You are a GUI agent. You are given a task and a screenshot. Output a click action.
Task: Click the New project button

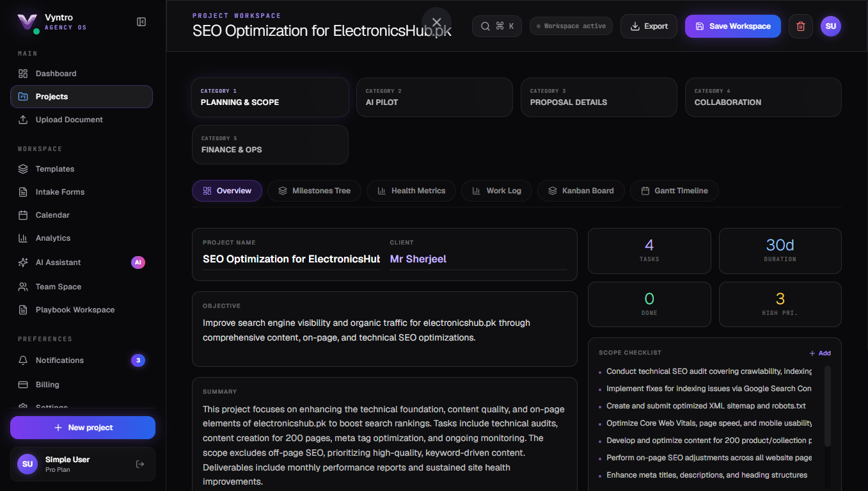coord(83,428)
